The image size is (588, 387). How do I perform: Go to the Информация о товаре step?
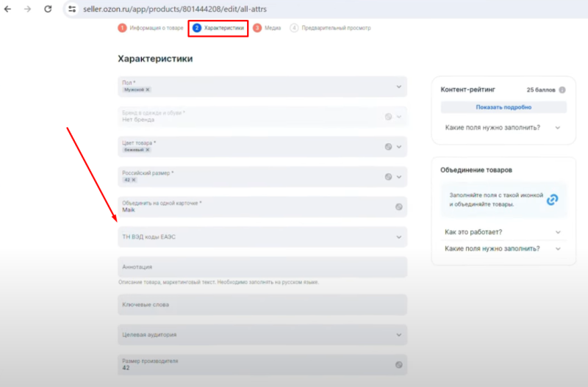[151, 28]
